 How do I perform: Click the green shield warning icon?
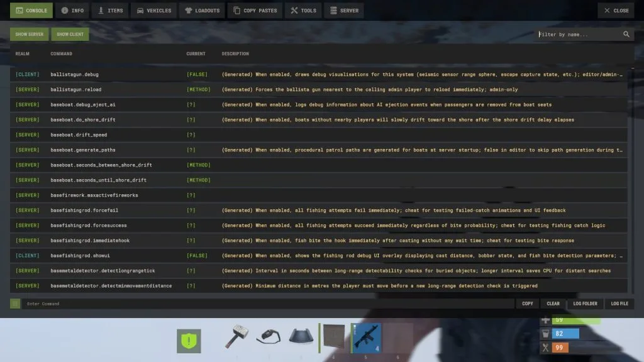coord(189,341)
